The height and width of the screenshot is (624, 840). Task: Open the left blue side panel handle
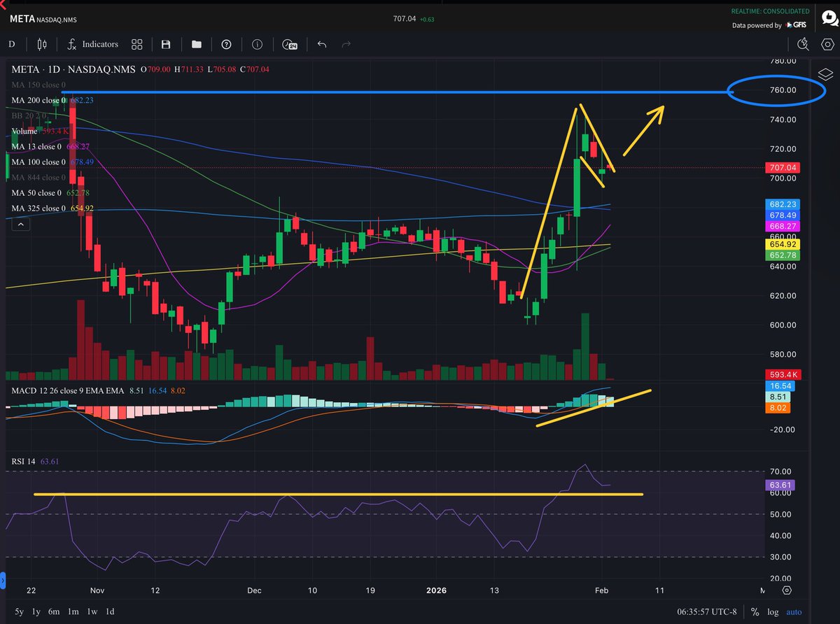pos(2,580)
